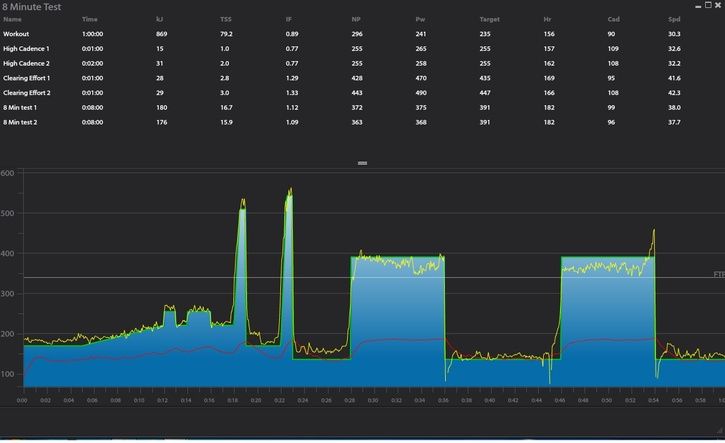725x443 pixels.
Task: Click the 400 label on power axis
Action: click(9, 254)
